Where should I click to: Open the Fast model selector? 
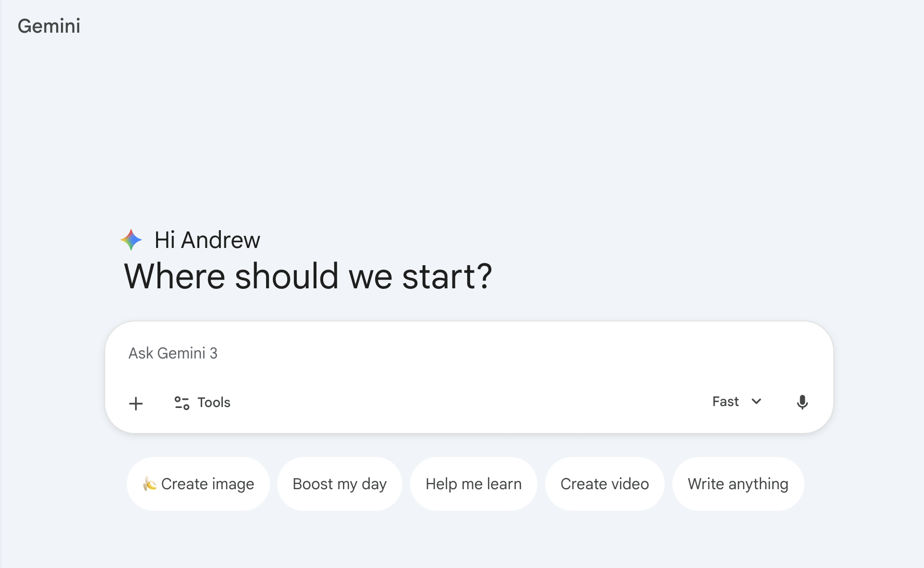725,402
